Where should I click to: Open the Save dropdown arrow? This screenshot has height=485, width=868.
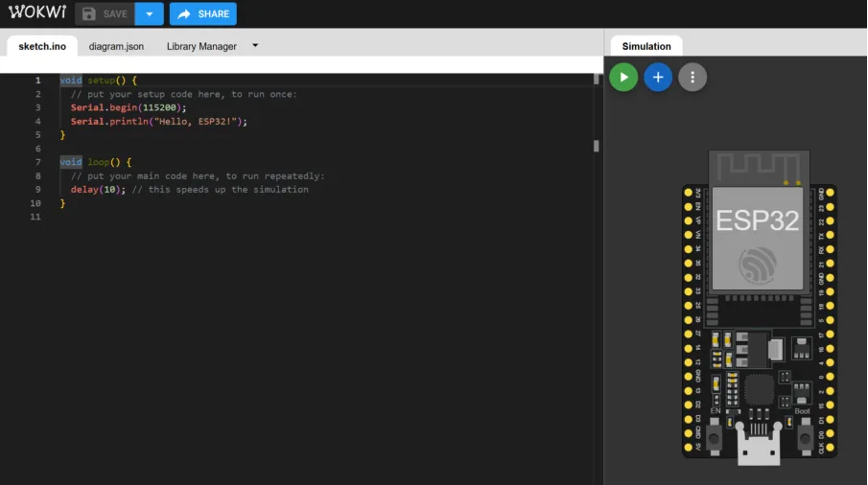click(149, 13)
